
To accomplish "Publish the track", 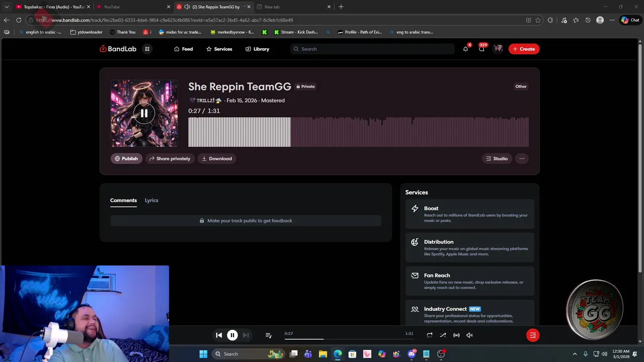I will pyautogui.click(x=126, y=158).
